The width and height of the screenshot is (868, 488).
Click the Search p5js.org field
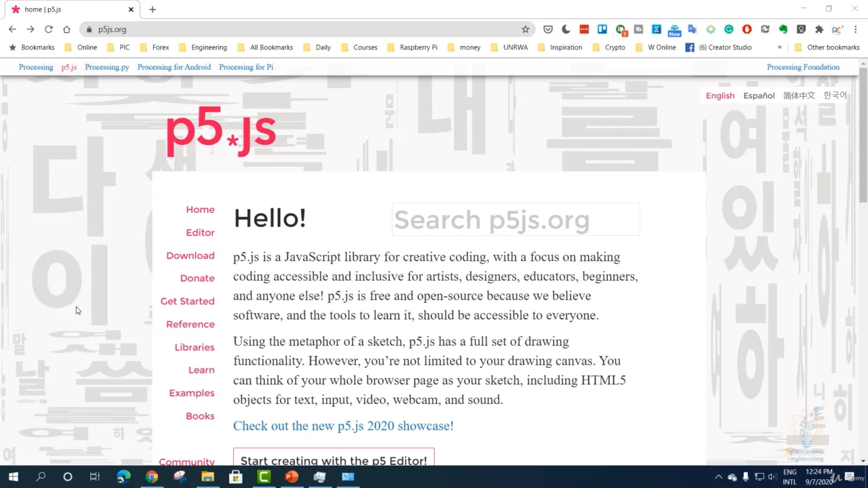[x=515, y=220]
